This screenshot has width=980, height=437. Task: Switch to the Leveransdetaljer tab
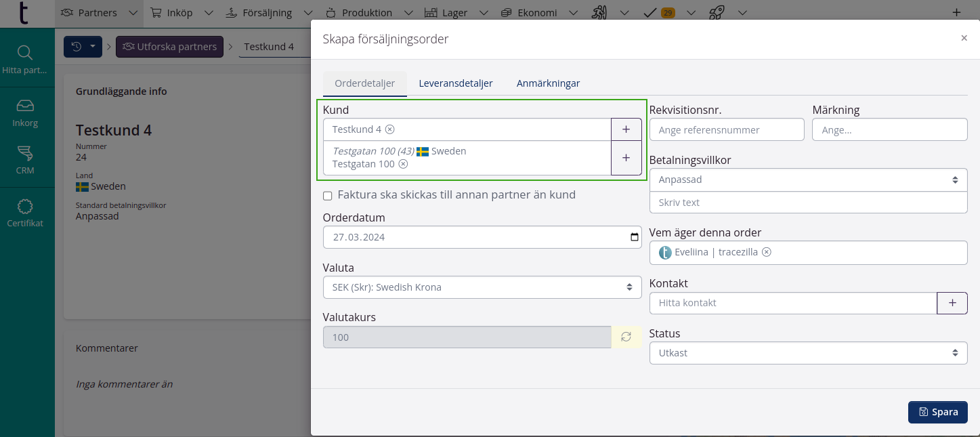pos(454,83)
